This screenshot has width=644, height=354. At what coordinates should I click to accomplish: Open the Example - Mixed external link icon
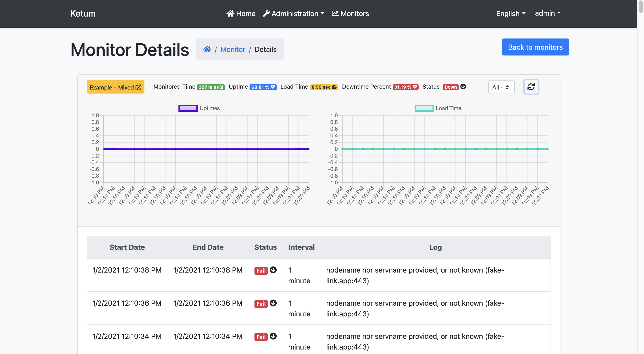[x=138, y=87]
